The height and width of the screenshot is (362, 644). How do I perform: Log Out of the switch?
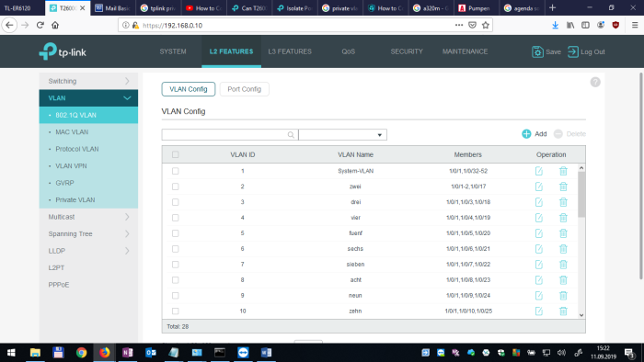coord(586,52)
